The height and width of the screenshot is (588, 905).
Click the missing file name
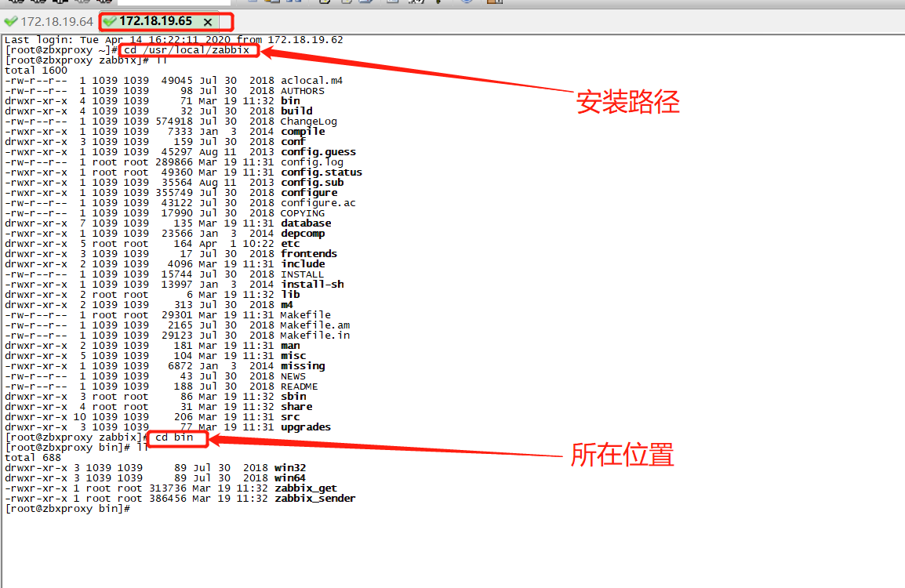[303, 366]
